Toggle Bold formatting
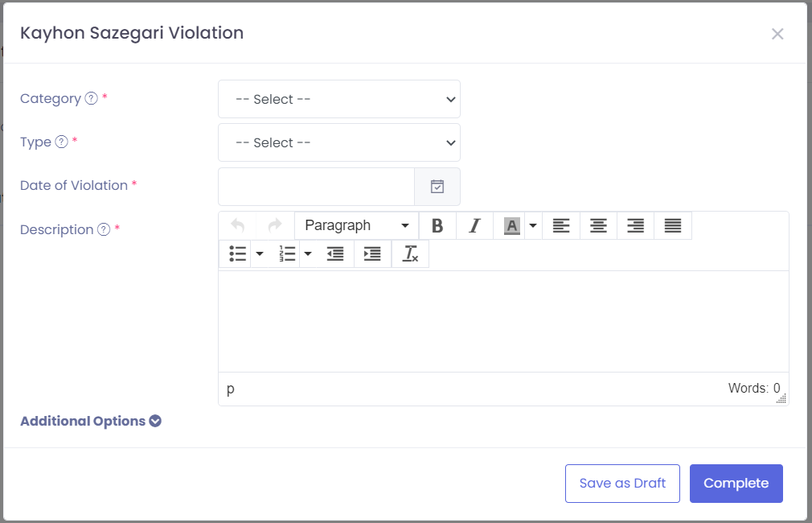The width and height of the screenshot is (812, 523). click(437, 225)
